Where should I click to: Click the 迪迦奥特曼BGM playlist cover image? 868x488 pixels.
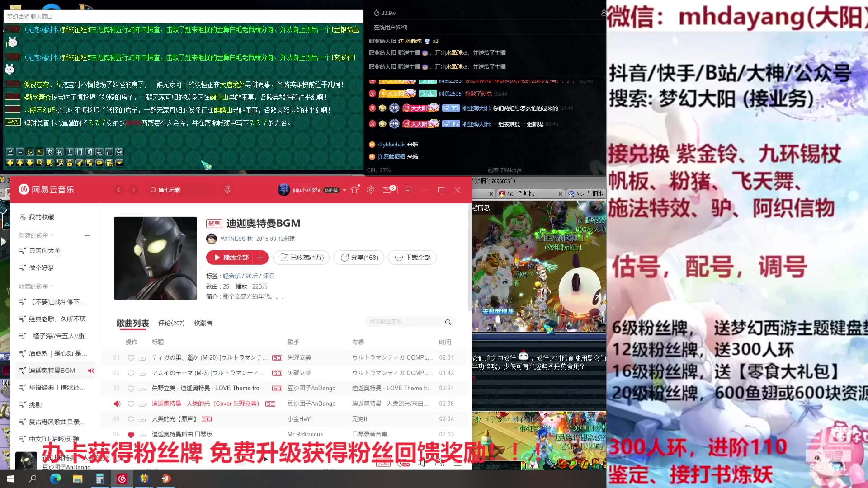(156, 258)
